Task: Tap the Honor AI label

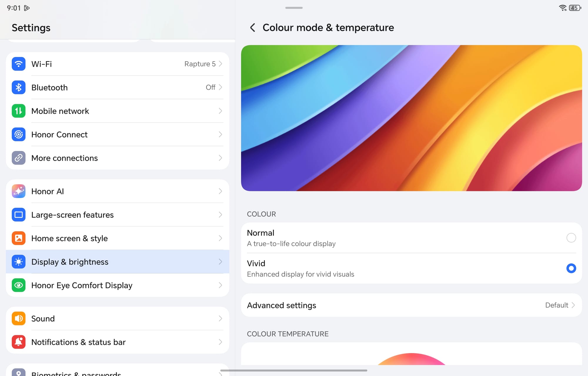Action: 47,191
